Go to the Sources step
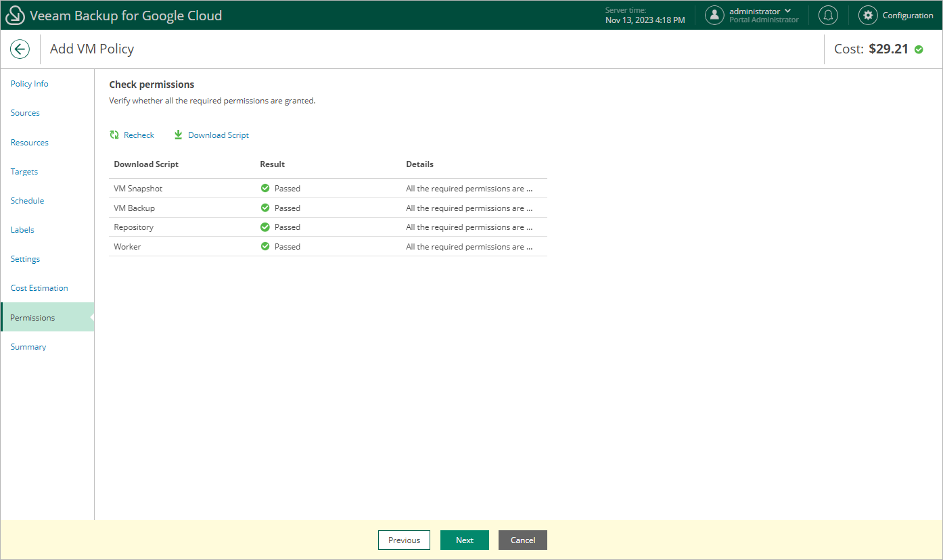This screenshot has width=943, height=560. click(25, 113)
